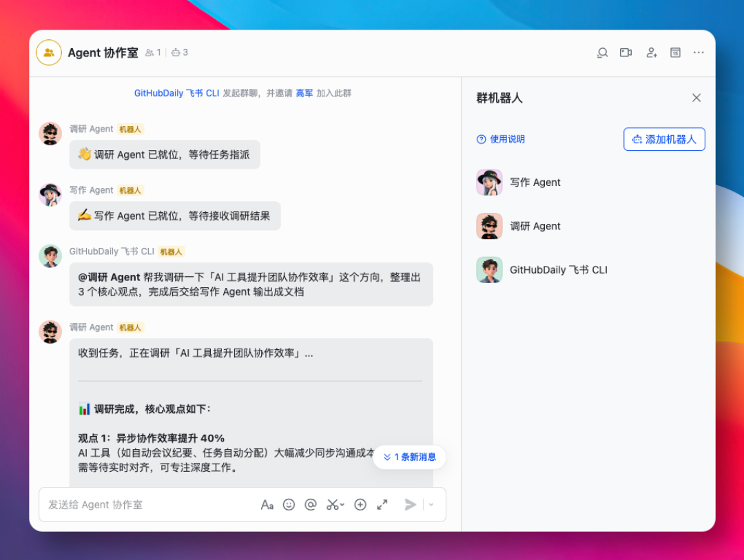Click the 调研 Agent 已就位 message bubble
Viewport: 744px width, 560px height.
(165, 155)
